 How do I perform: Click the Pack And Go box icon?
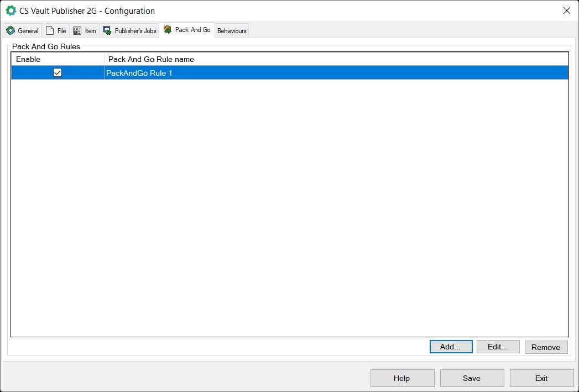tap(168, 30)
